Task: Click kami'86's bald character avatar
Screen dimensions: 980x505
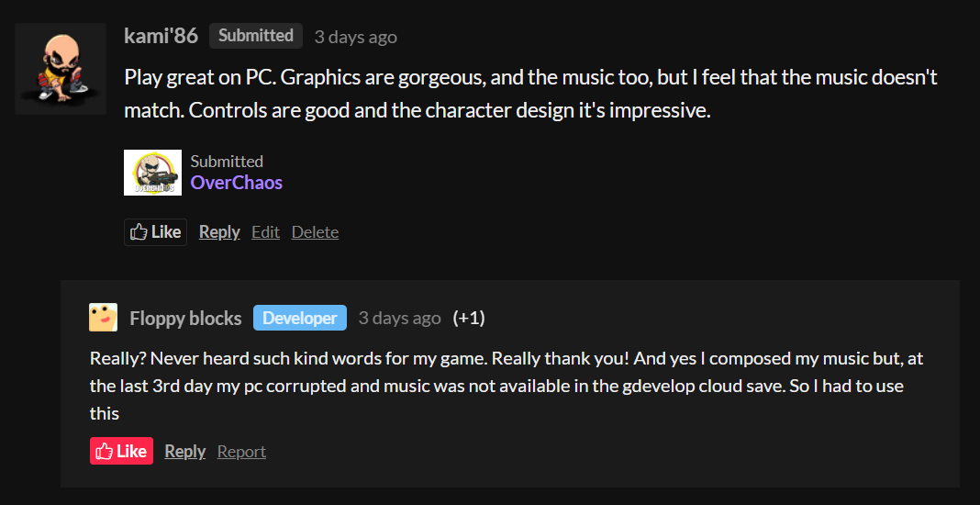Action: [x=54, y=69]
